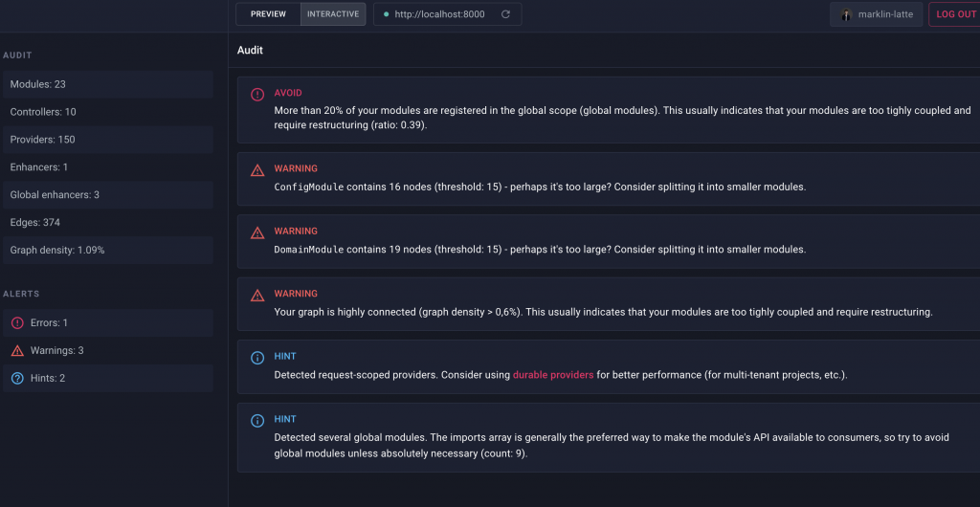Click the global modules hint info icon
This screenshot has height=507, width=980.
(x=257, y=421)
